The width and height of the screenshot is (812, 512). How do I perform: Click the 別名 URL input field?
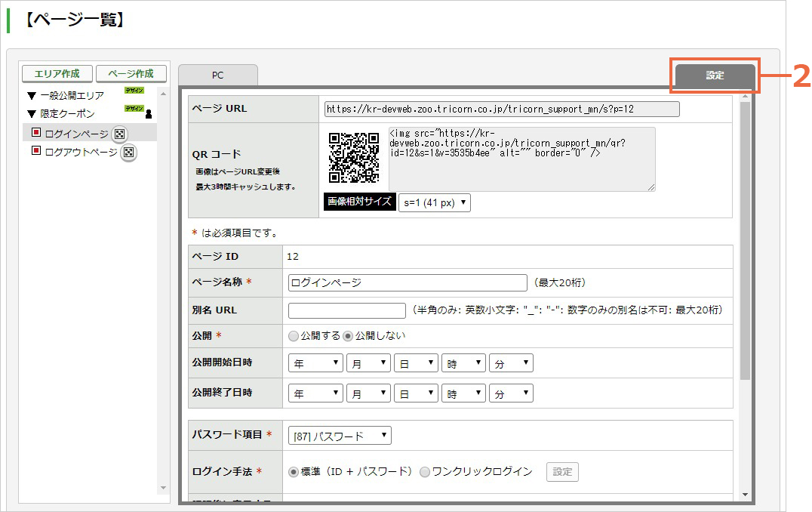coord(347,310)
